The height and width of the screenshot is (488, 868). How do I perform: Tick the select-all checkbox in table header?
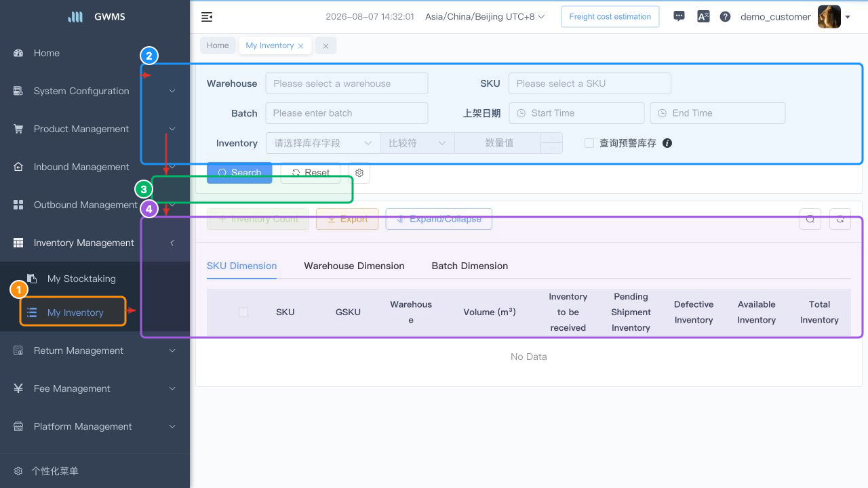(x=243, y=312)
